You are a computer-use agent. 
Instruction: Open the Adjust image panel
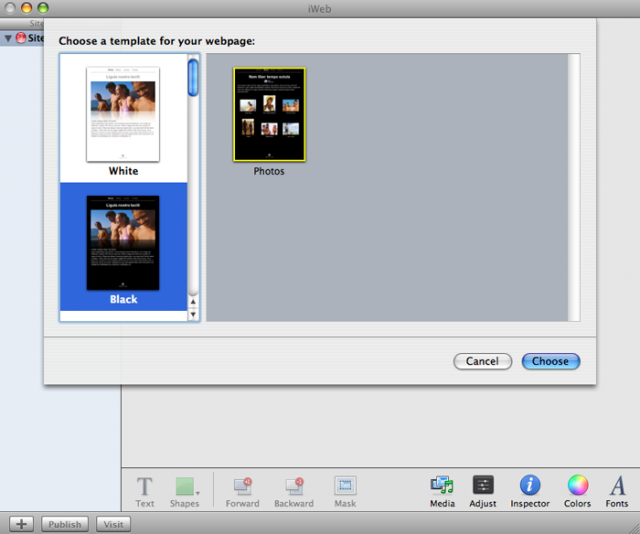click(x=483, y=492)
